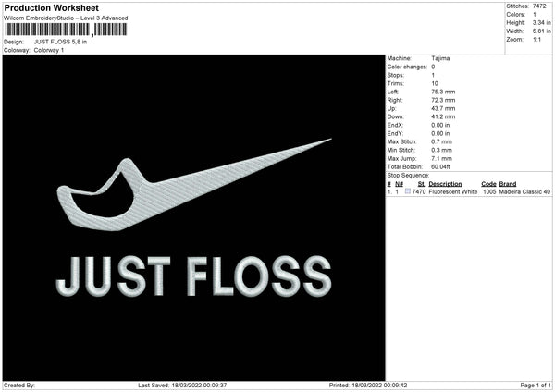The image size is (555, 392).
Task: Click the Description column header
Action: click(445, 184)
